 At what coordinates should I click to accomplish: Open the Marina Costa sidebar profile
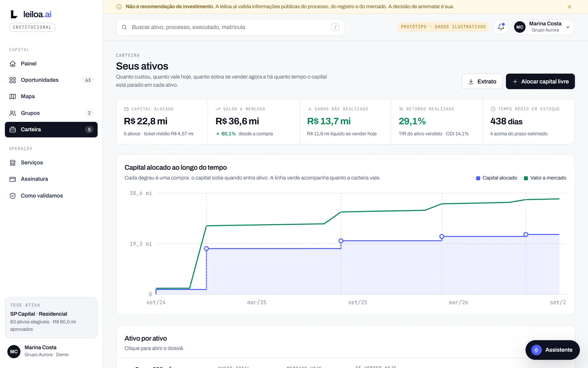pyautogui.click(x=51, y=351)
